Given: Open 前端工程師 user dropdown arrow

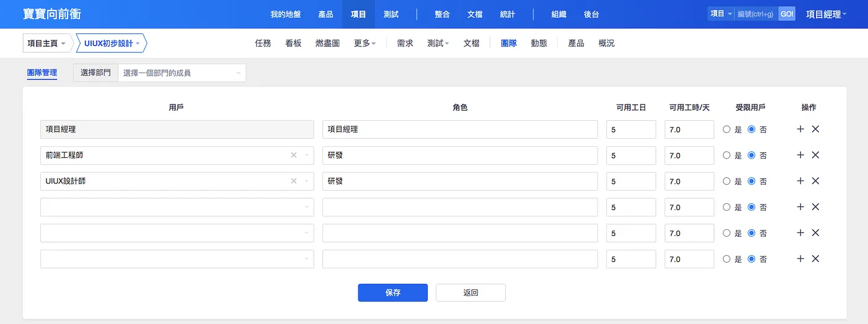Looking at the screenshot, I should click(306, 155).
